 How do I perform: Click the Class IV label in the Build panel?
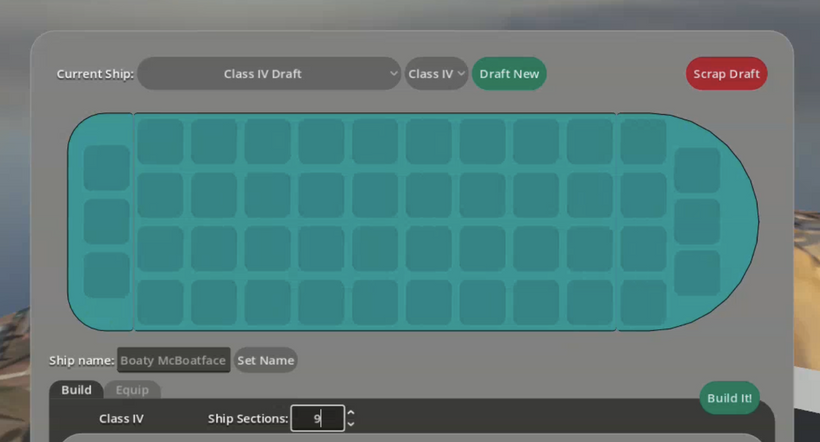tap(121, 418)
